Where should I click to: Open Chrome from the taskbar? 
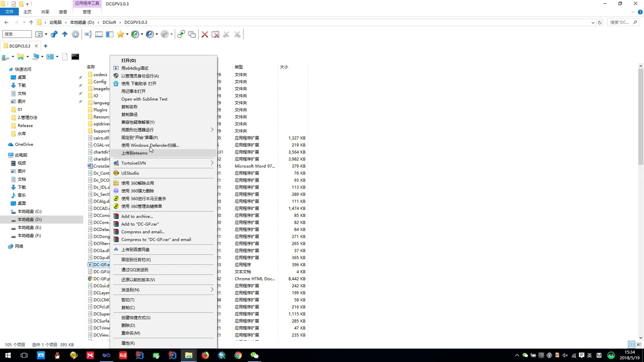(238, 355)
